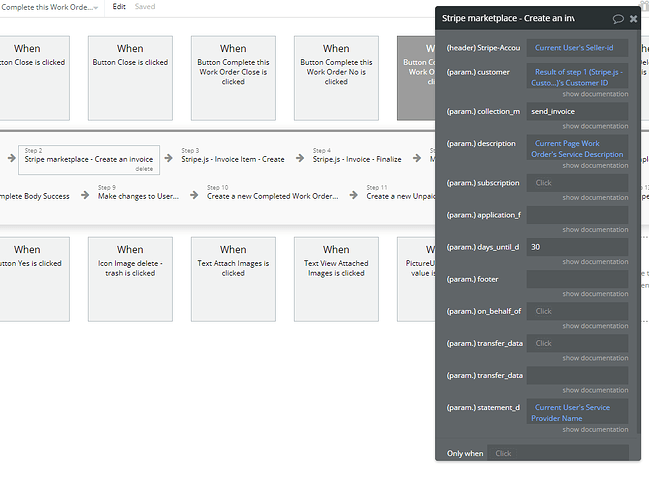Open Text View Attached Images event
Image resolution: width=649 pixels, height=499 pixels.
pyautogui.click(x=336, y=279)
